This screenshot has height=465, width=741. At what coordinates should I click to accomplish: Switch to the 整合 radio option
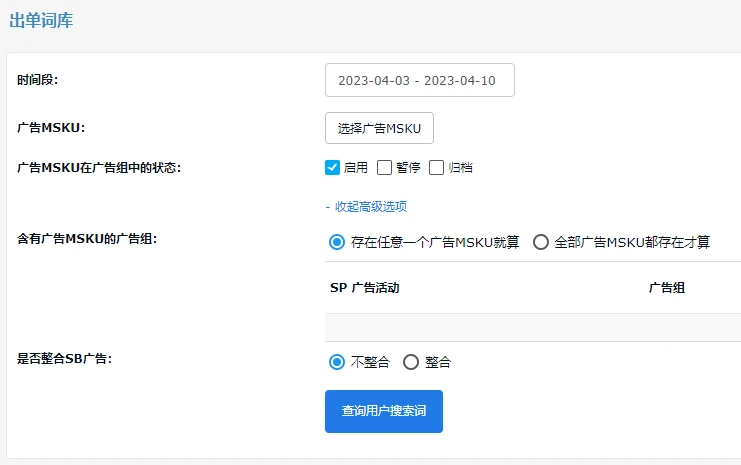[411, 362]
